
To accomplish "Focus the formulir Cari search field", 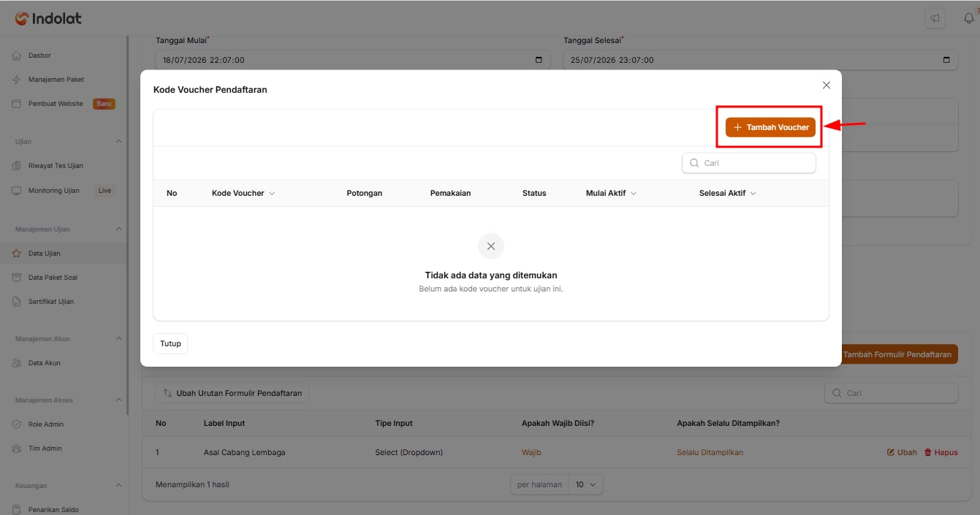I will [x=891, y=393].
